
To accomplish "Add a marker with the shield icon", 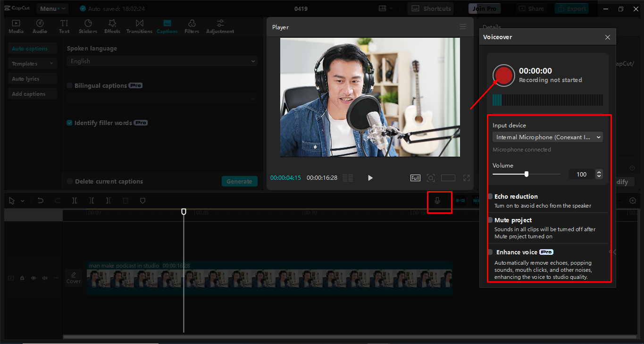I will [x=142, y=201].
